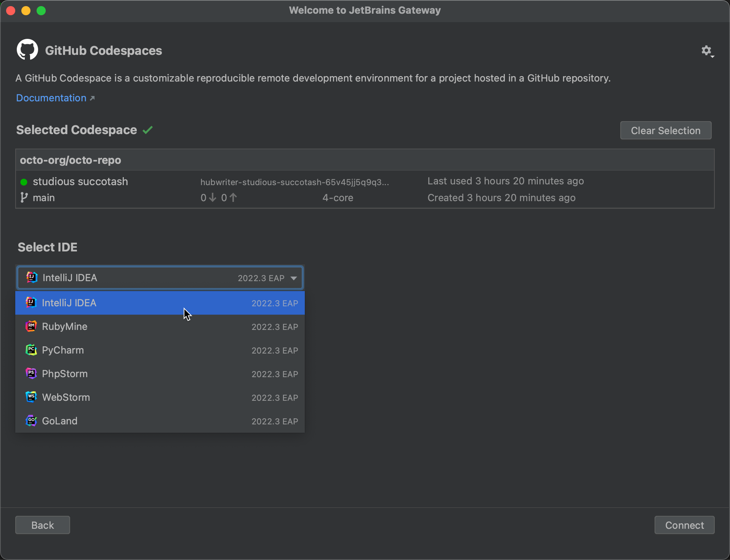
Task: Click the Select IDE combo box field
Action: [160, 278]
